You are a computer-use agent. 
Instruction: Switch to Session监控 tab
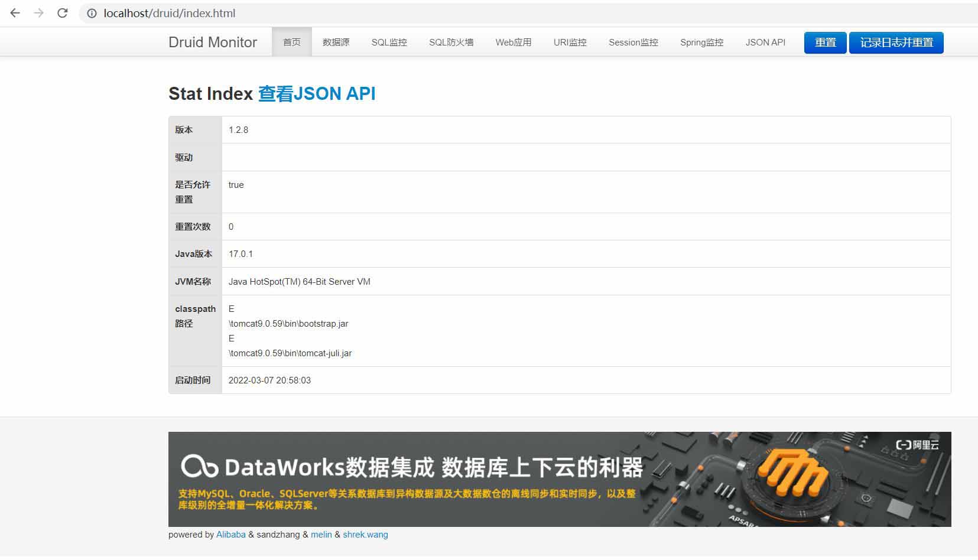click(x=633, y=43)
